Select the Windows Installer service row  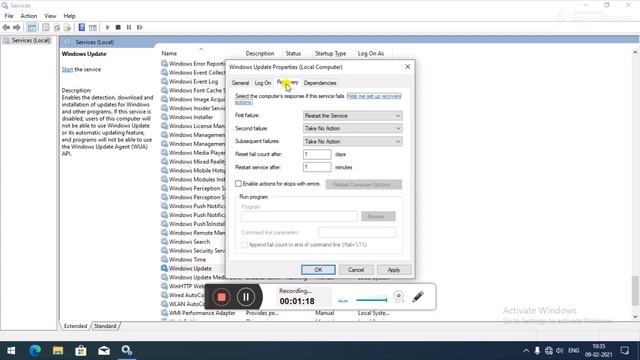click(x=191, y=117)
